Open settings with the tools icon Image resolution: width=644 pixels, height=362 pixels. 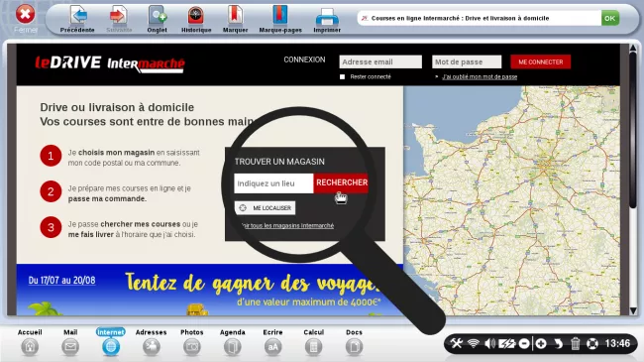point(457,343)
